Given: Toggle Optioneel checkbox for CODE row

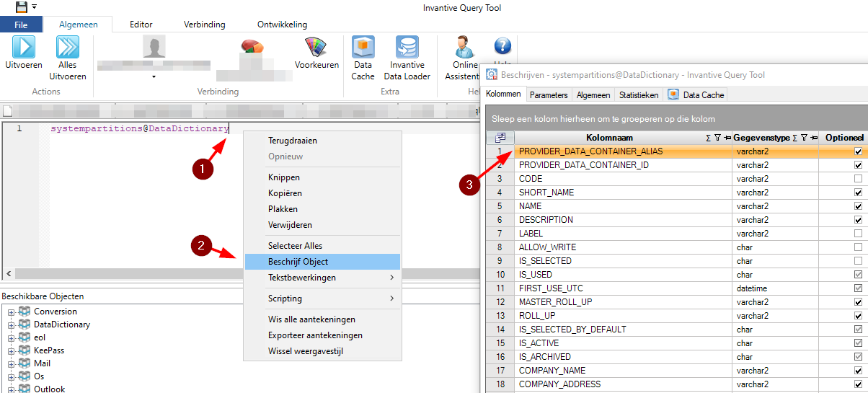Looking at the screenshot, I should click(857, 179).
